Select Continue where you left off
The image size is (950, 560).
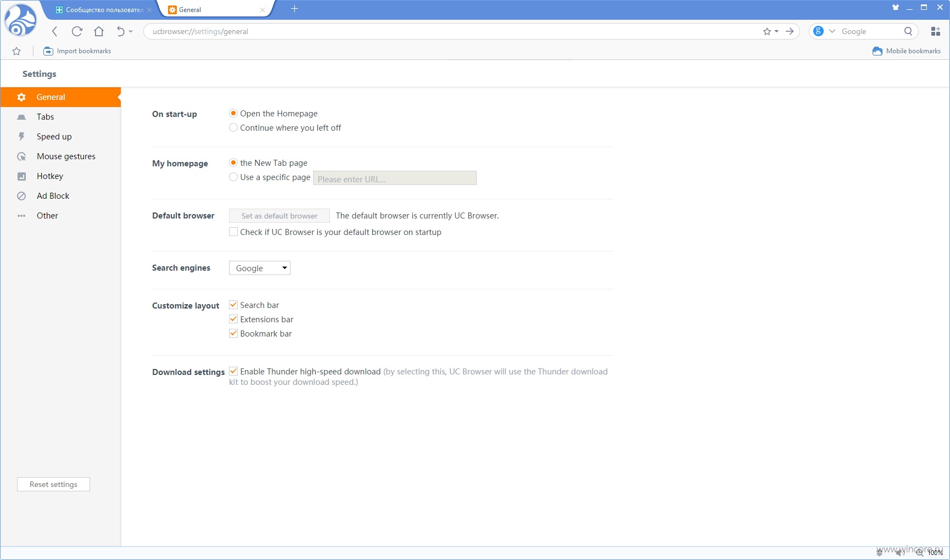233,127
